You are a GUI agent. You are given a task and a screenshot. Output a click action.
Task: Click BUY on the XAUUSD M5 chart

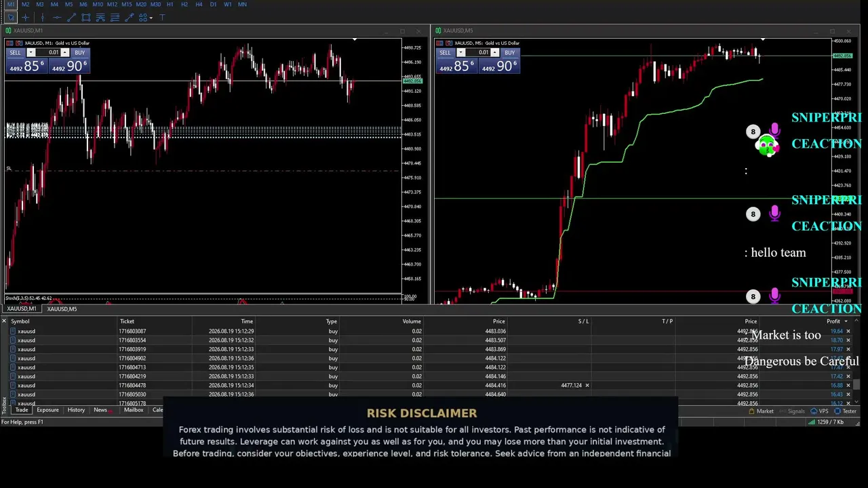coord(509,53)
